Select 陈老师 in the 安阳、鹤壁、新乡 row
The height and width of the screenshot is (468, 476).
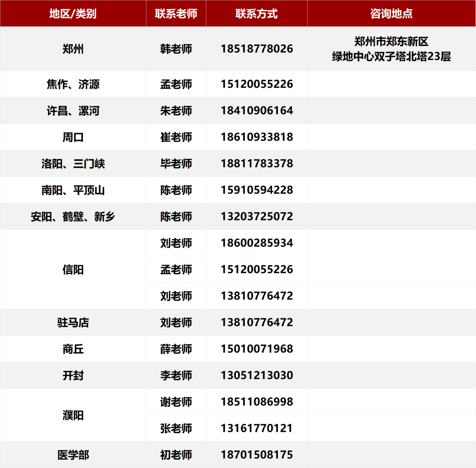[176, 217]
